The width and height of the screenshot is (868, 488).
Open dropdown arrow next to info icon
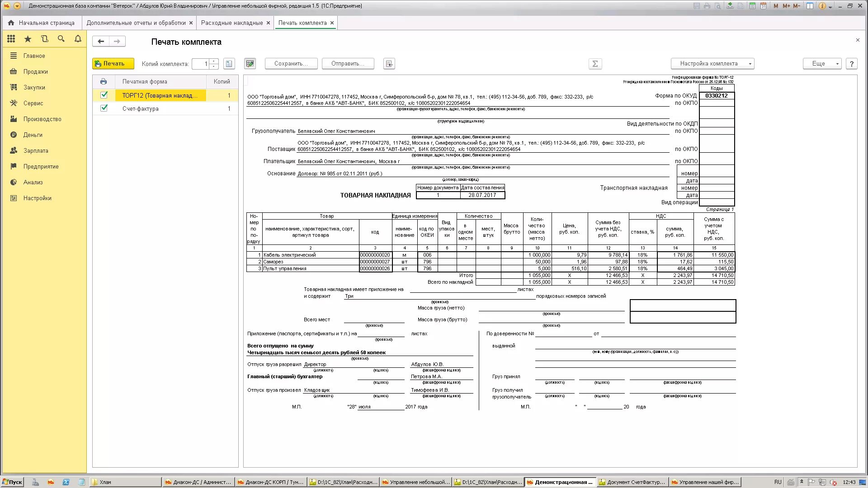tap(831, 6)
